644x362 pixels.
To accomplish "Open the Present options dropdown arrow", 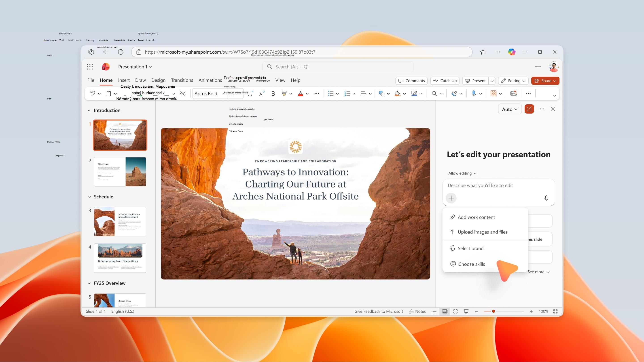I will [492, 81].
